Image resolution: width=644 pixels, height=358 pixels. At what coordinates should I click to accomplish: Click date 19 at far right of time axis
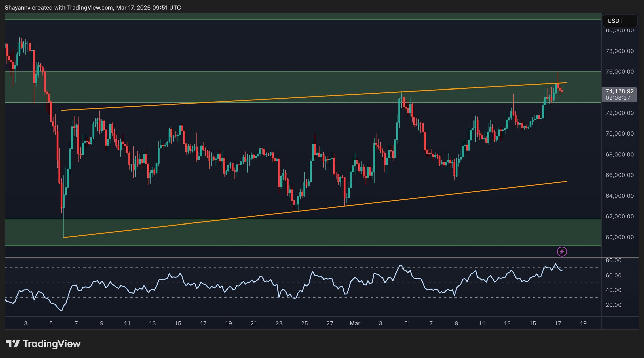pyautogui.click(x=583, y=323)
